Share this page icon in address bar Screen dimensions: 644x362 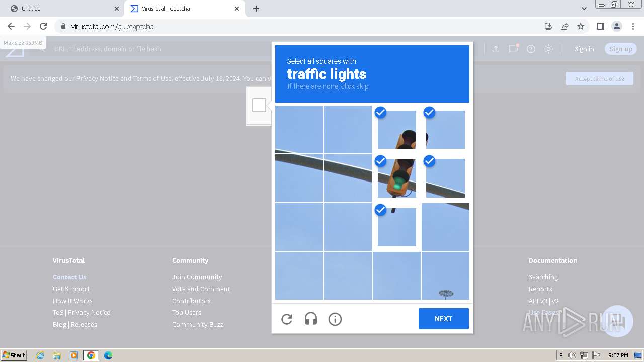(x=565, y=26)
